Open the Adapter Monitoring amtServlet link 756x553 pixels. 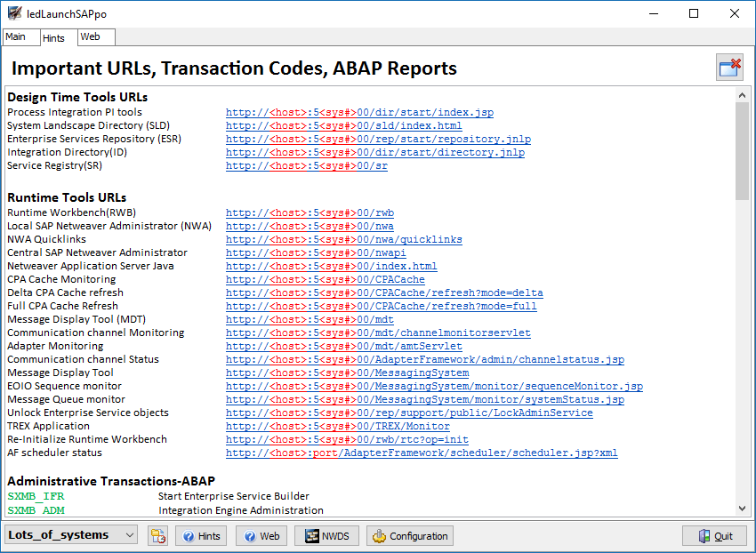pos(344,346)
